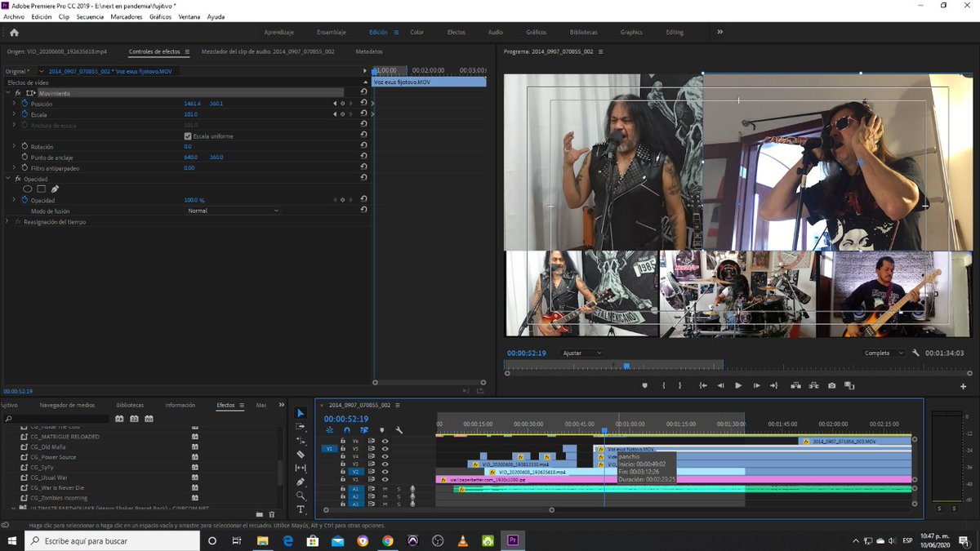Mute audio track A1

coord(385,489)
